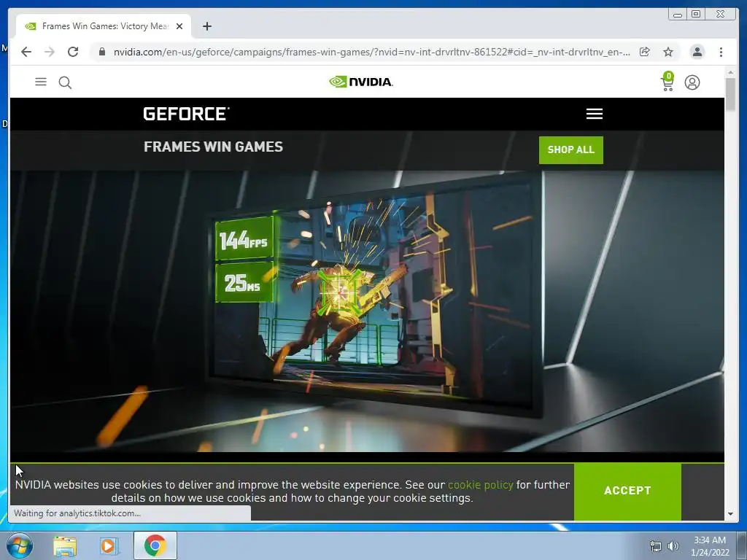Click the GeForce logo
Image resolution: width=747 pixels, height=560 pixels.
(x=186, y=114)
